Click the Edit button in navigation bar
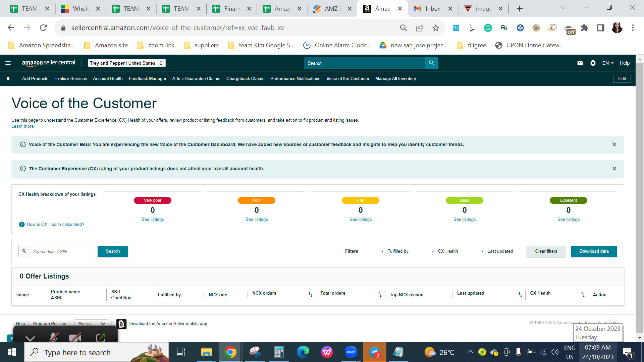The image size is (644, 362). coord(622,79)
